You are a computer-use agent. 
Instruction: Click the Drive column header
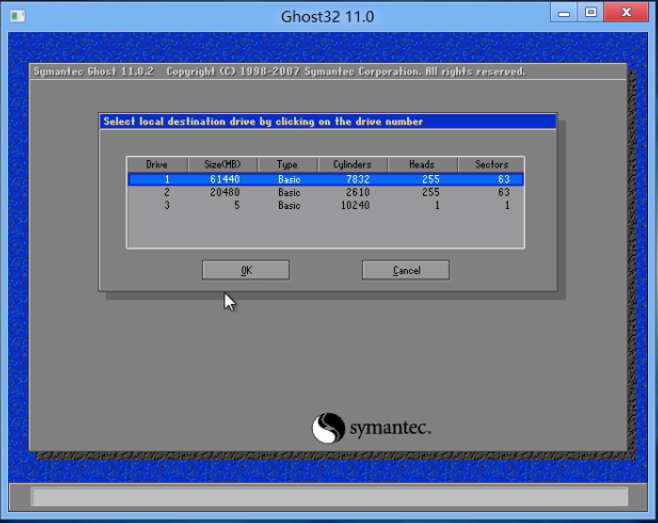click(x=157, y=165)
